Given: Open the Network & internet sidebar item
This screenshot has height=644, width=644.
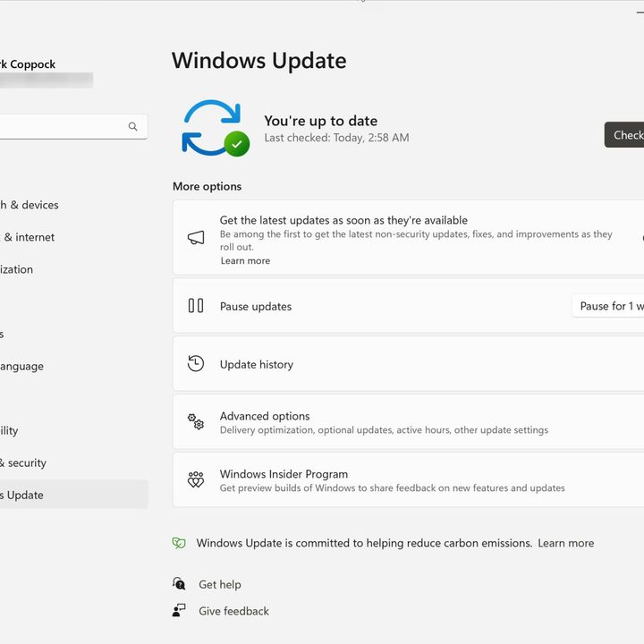Looking at the screenshot, I should [74, 237].
